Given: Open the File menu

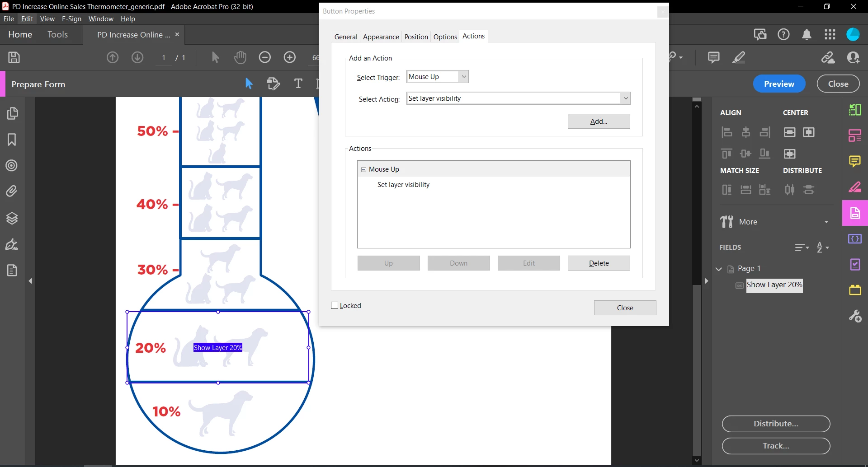Looking at the screenshot, I should click(9, 19).
